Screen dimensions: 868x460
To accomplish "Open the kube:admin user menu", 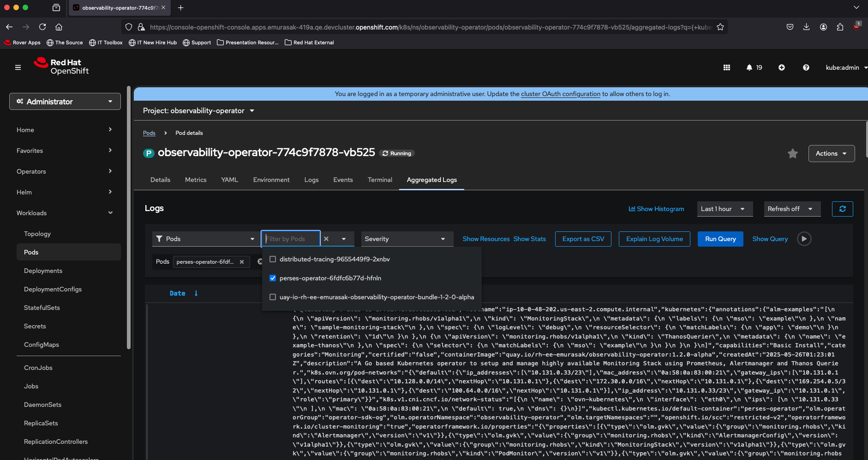I will [846, 67].
